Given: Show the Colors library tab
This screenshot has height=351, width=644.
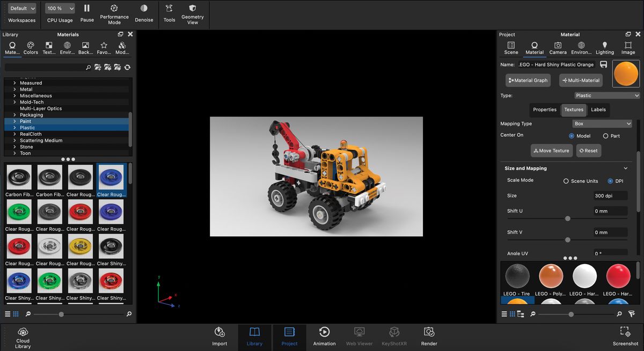Looking at the screenshot, I should tap(31, 47).
